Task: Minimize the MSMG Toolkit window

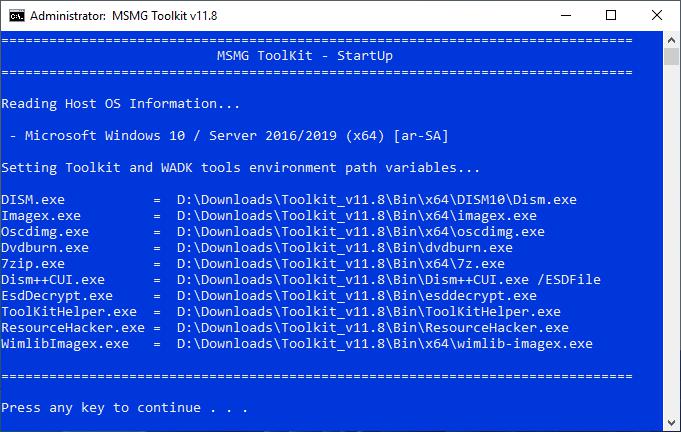Action: [x=565, y=15]
